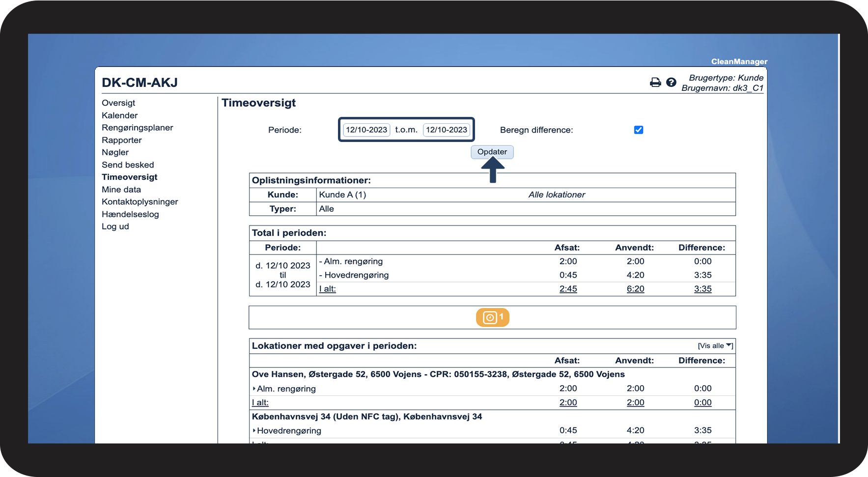
Task: Go to Kalender in the sidebar
Action: (119, 115)
